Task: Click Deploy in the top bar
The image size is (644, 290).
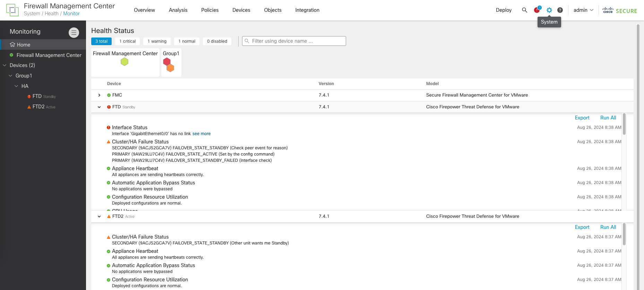Action: click(504, 10)
